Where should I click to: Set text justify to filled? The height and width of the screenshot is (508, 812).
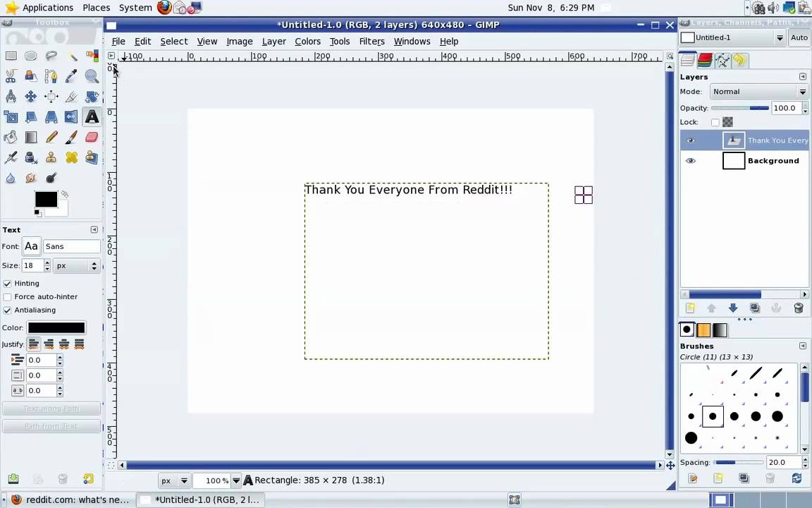point(79,344)
